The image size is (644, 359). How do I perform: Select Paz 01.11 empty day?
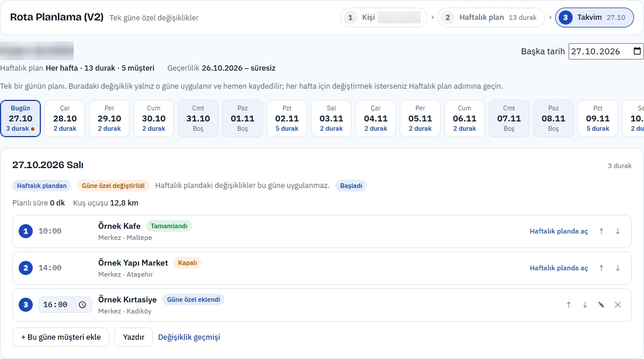point(243,118)
